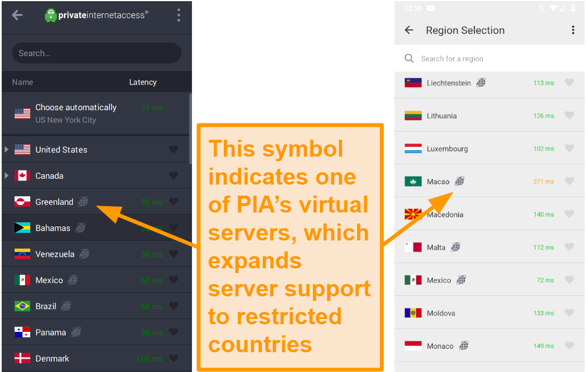The height and width of the screenshot is (372, 588).
Task: Open the overflow menu on Region Selection
Action: click(573, 30)
